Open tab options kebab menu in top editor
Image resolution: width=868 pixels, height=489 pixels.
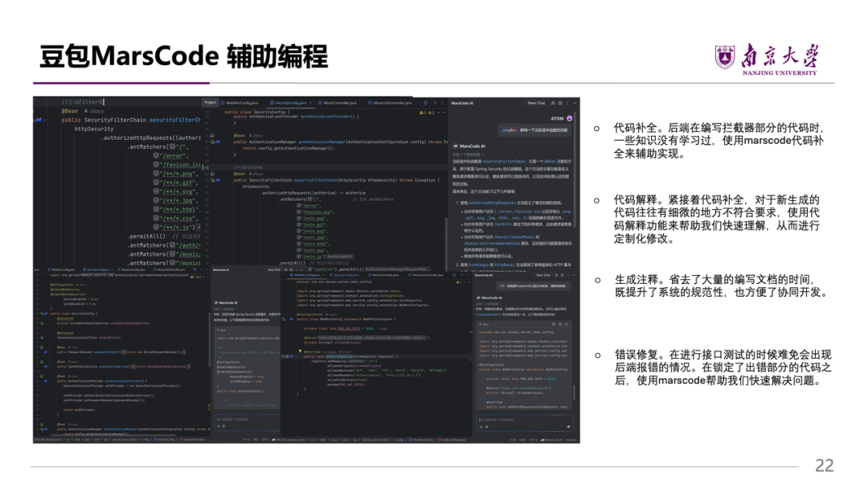tap(442, 103)
